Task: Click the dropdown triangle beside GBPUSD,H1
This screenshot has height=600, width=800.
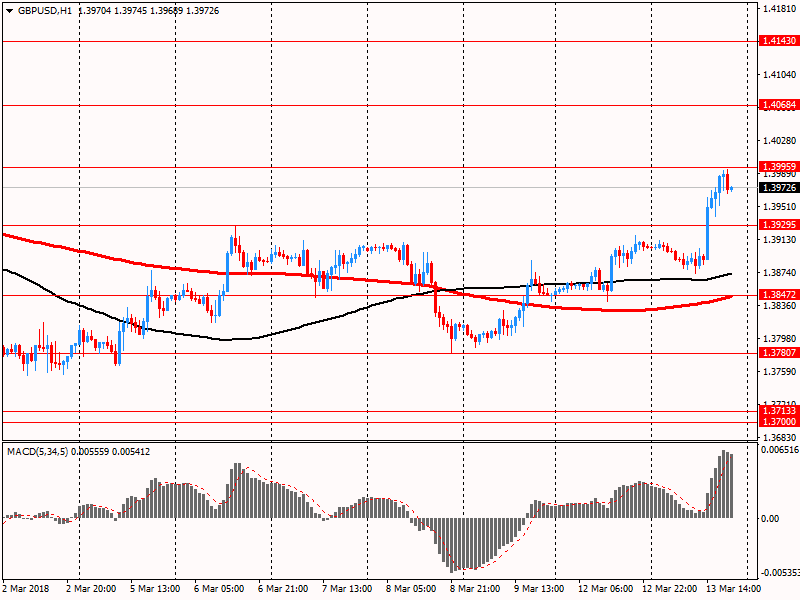Action: tap(10, 9)
